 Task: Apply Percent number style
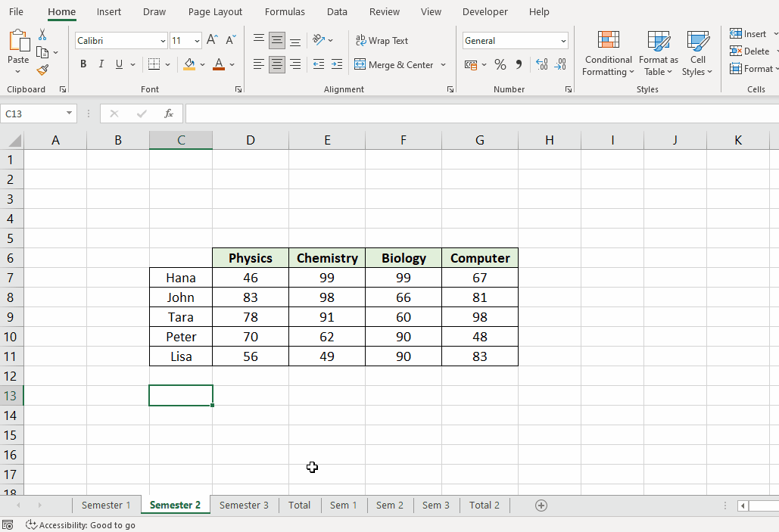coord(500,64)
